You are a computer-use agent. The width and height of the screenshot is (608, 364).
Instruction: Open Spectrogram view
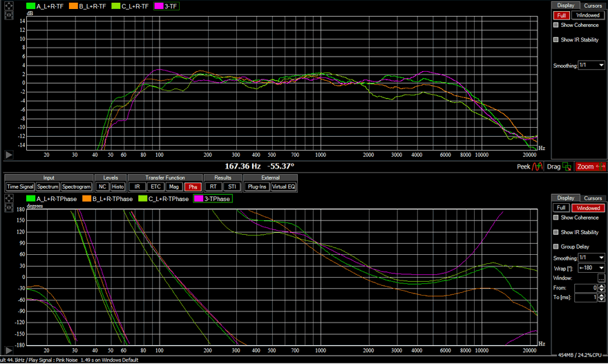pyautogui.click(x=76, y=187)
